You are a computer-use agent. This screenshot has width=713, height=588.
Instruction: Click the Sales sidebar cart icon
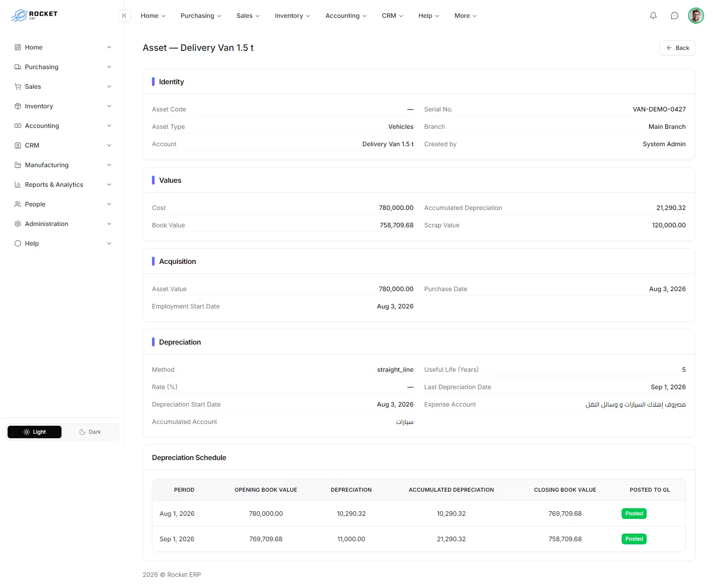pyautogui.click(x=18, y=86)
